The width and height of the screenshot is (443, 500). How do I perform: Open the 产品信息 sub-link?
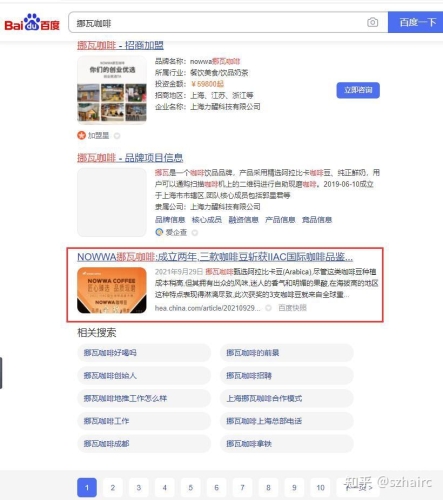(x=280, y=220)
